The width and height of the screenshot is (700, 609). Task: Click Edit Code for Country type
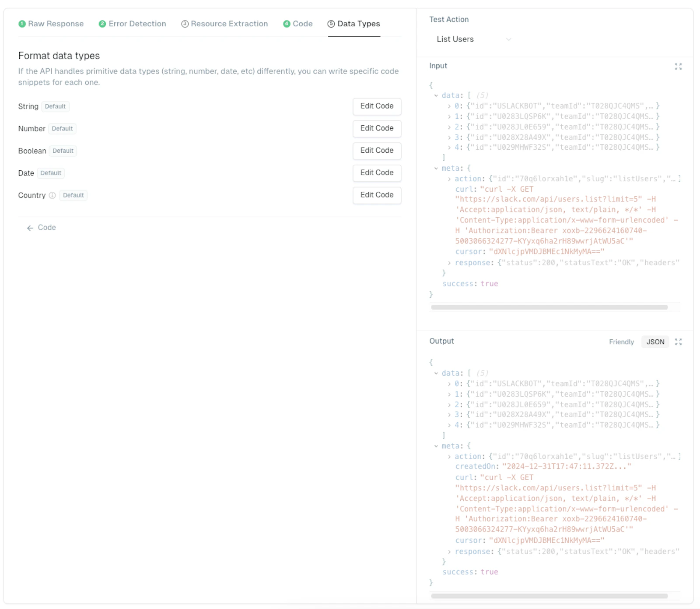point(377,195)
